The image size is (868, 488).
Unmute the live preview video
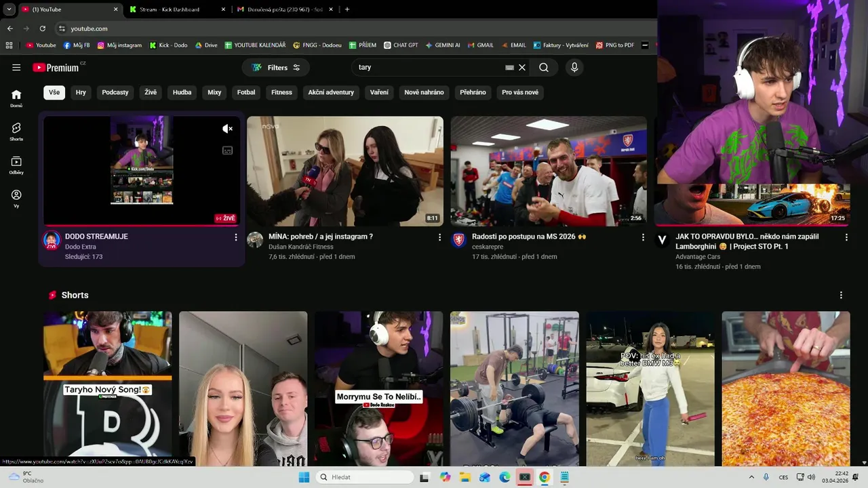click(x=228, y=129)
